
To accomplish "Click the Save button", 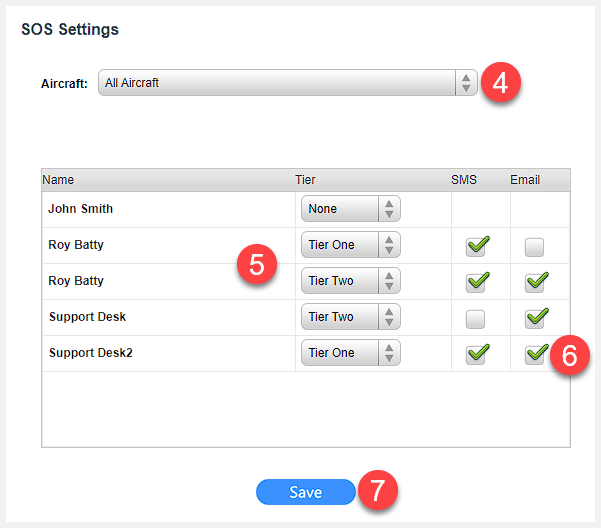I will [x=306, y=492].
